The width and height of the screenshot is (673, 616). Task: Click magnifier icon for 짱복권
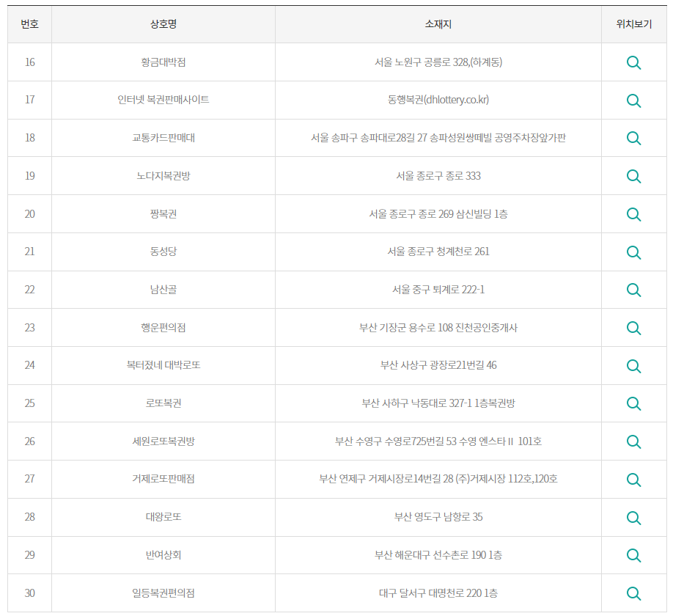(x=633, y=214)
